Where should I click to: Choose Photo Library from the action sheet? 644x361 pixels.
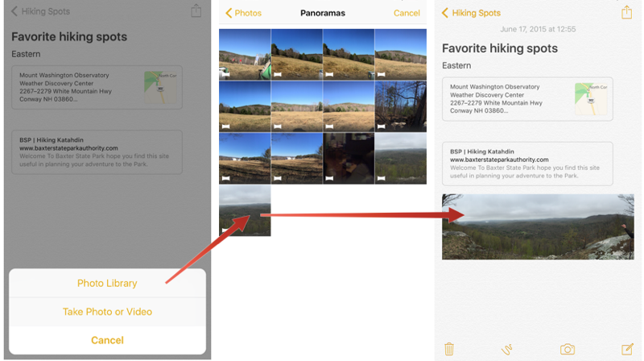pos(107,283)
